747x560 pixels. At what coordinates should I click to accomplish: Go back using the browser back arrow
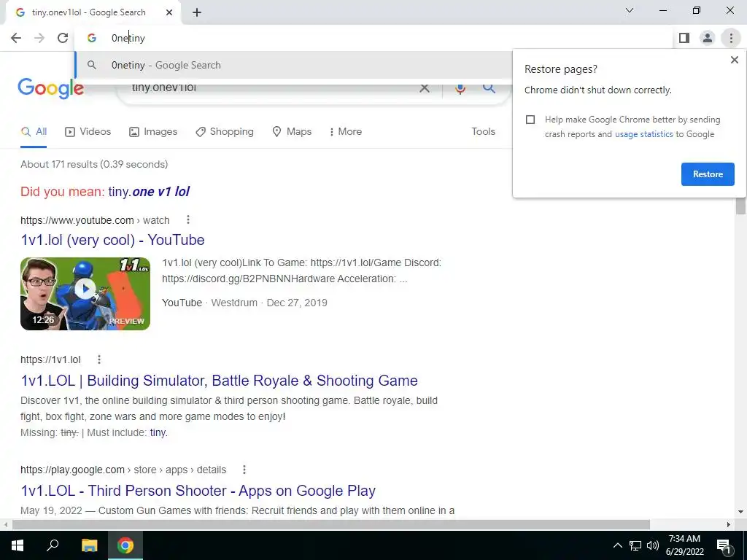point(16,38)
